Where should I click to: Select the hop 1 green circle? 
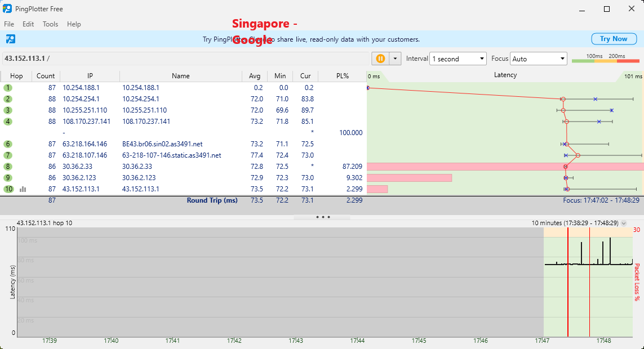point(8,88)
